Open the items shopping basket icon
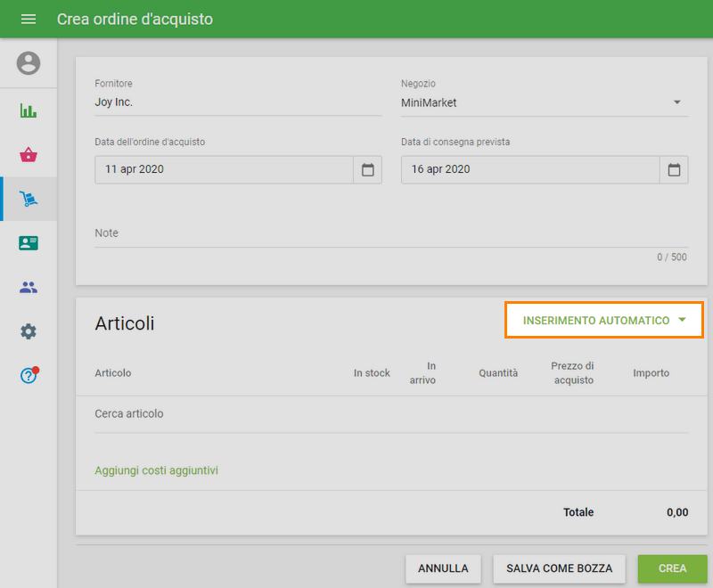713x588 pixels. 29,155
